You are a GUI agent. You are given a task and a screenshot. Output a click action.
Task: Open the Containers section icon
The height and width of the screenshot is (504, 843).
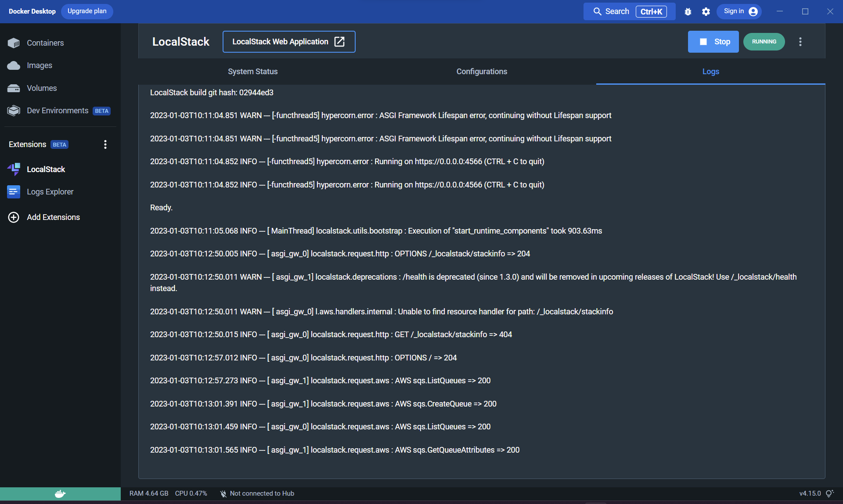point(14,43)
